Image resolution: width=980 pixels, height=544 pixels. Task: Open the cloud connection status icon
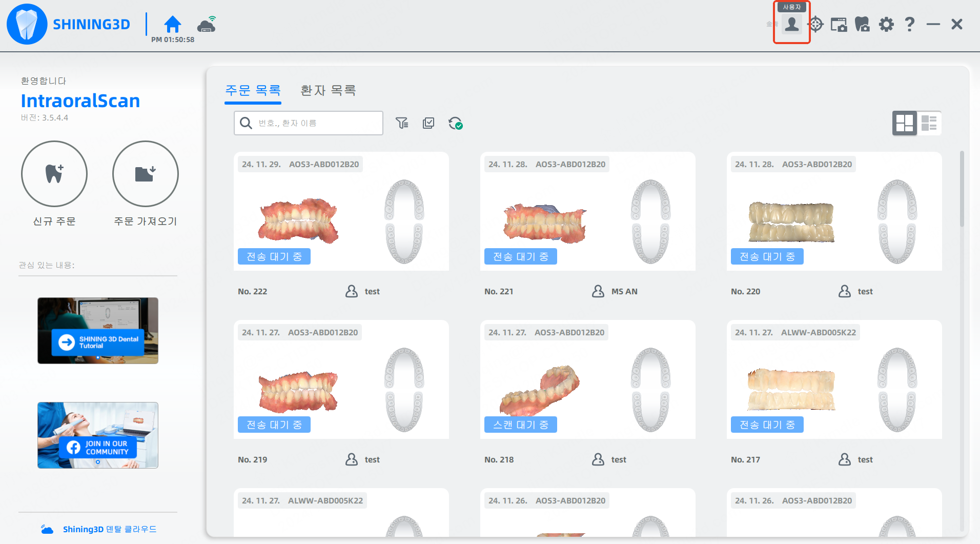(207, 24)
